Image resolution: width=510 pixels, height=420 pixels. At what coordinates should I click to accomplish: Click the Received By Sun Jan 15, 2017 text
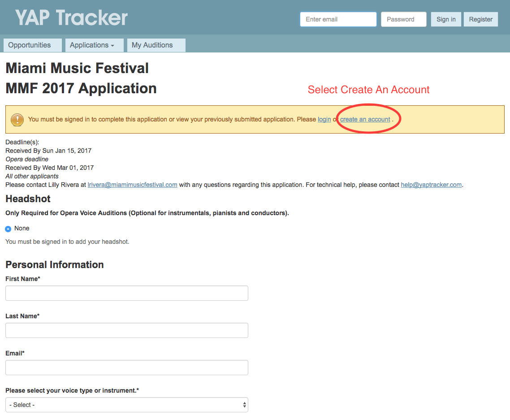point(48,151)
